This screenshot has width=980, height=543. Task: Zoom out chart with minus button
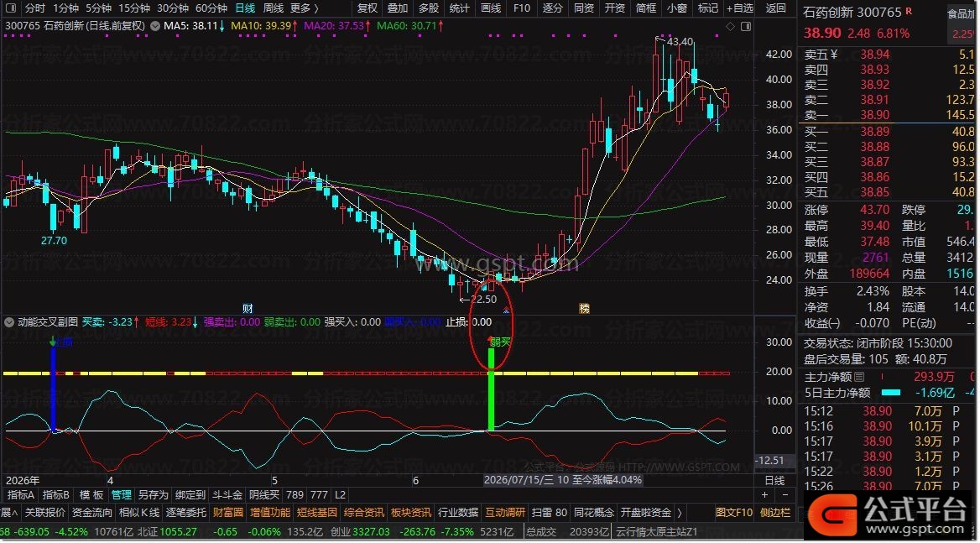click(x=785, y=495)
